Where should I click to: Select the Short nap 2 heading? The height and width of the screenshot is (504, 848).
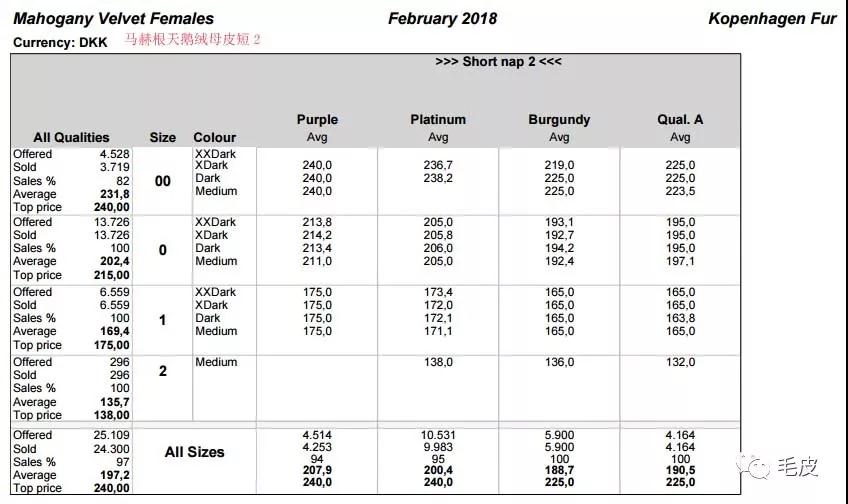click(x=498, y=62)
